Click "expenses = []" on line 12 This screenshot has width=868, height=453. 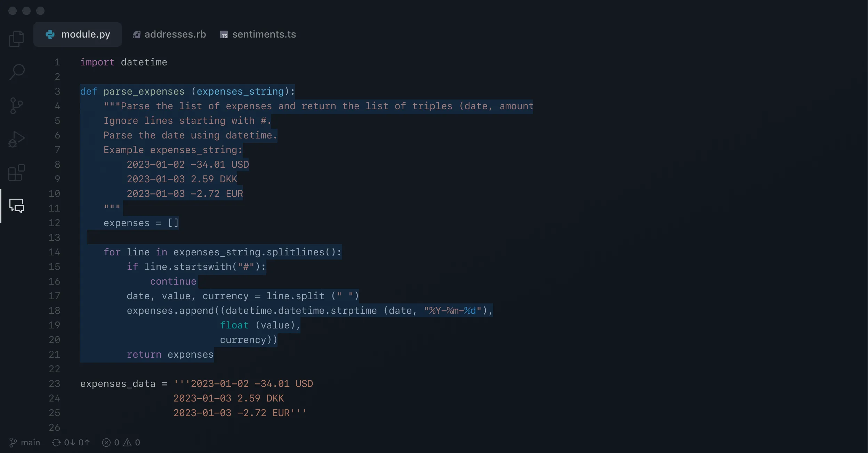click(x=141, y=223)
